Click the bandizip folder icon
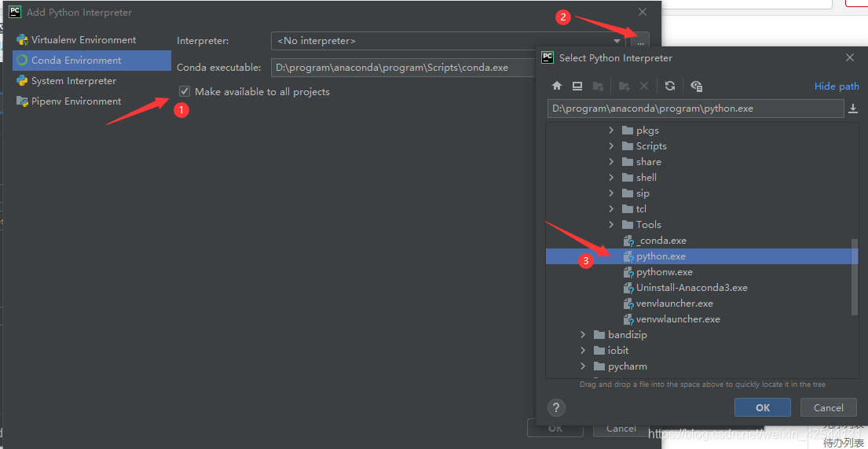The image size is (868, 449). pyautogui.click(x=599, y=335)
